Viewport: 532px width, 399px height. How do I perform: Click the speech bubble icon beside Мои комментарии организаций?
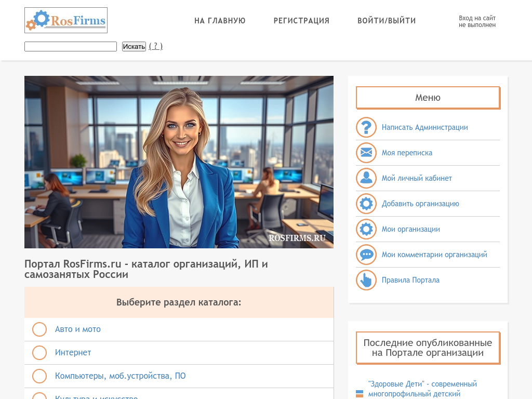click(x=366, y=255)
